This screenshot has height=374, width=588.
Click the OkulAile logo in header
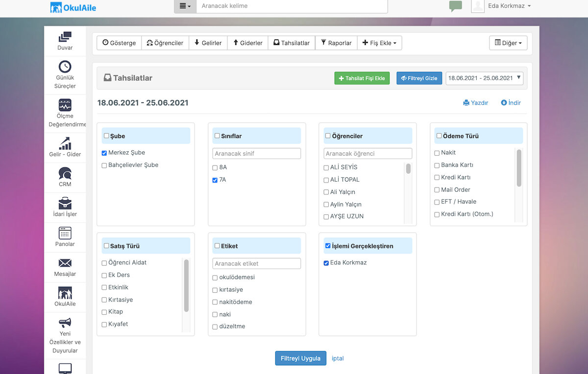[73, 7]
